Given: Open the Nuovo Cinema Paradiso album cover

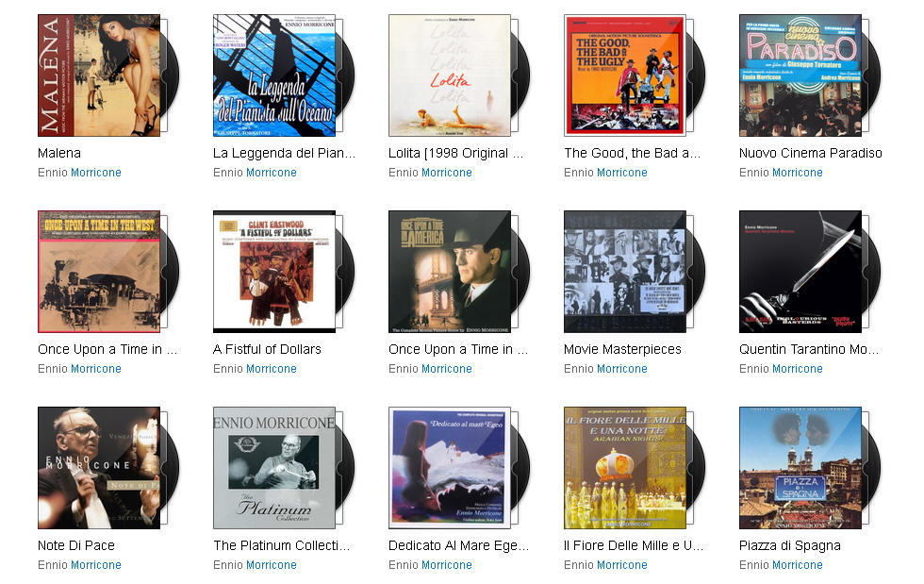Looking at the screenshot, I should [x=800, y=75].
